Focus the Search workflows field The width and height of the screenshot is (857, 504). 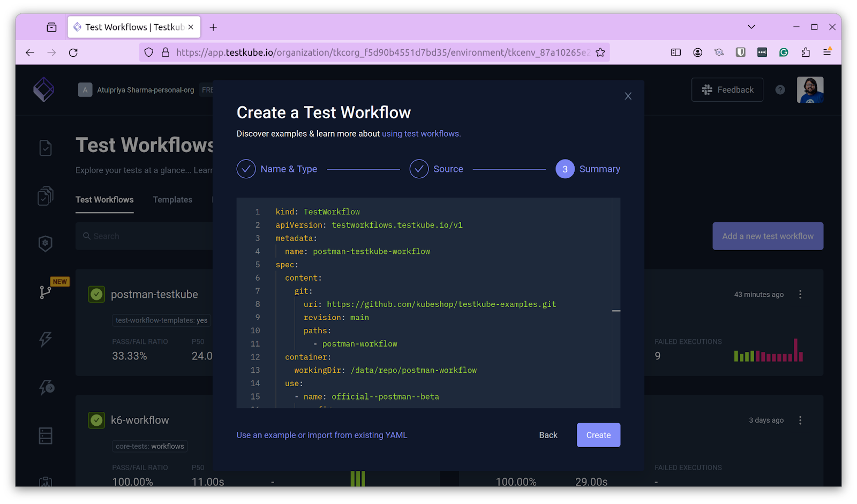(145, 236)
